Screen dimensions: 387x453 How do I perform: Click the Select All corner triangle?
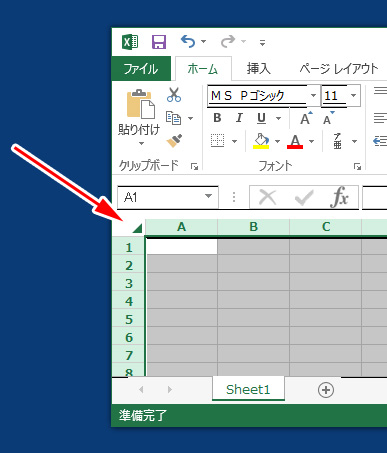(x=137, y=228)
